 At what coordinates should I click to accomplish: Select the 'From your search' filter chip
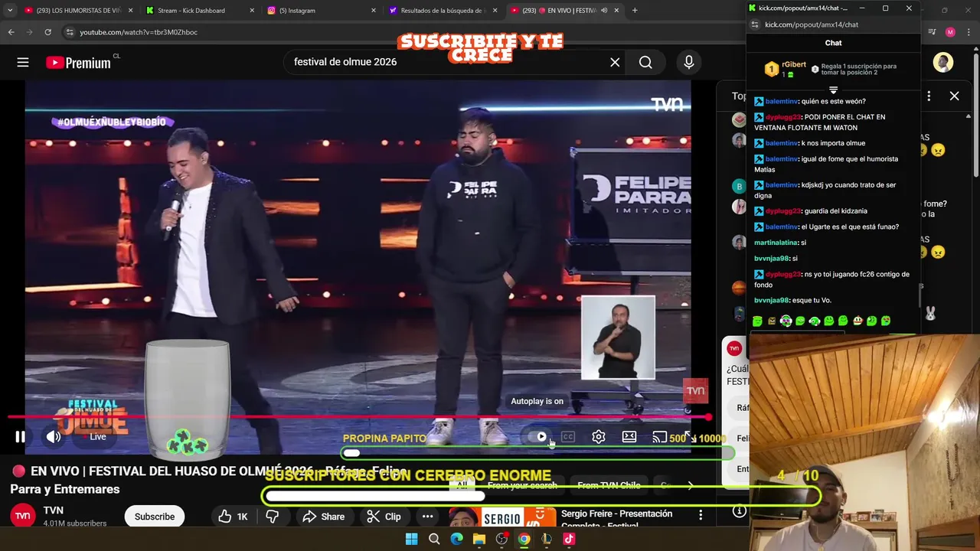pos(522,485)
